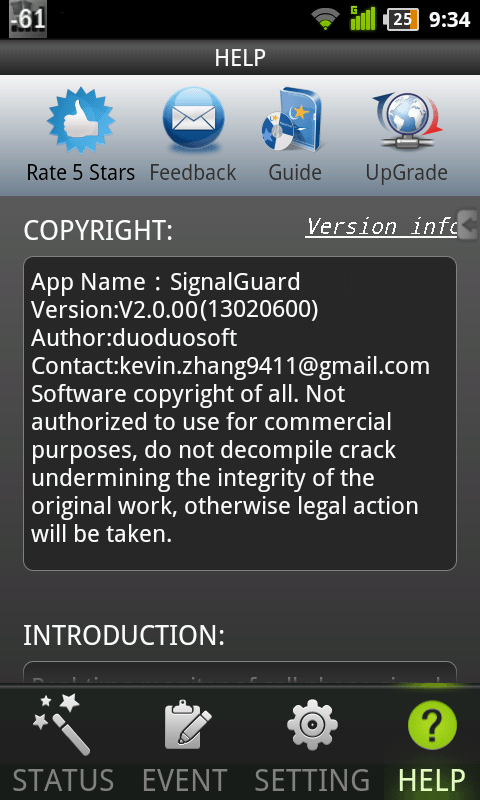Tap the battery 25 indicator
This screenshot has width=480, height=800.
[403, 19]
